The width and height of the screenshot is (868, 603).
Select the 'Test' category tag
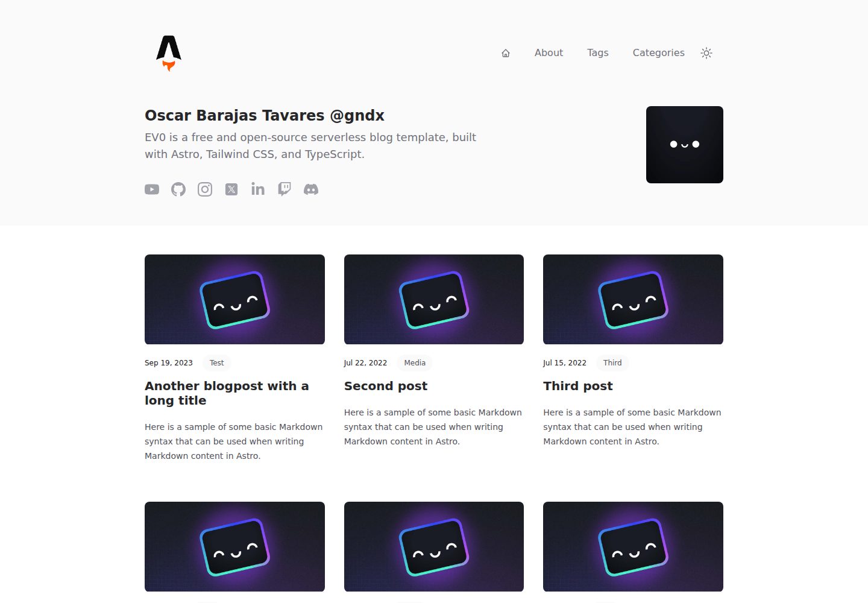[x=216, y=363]
